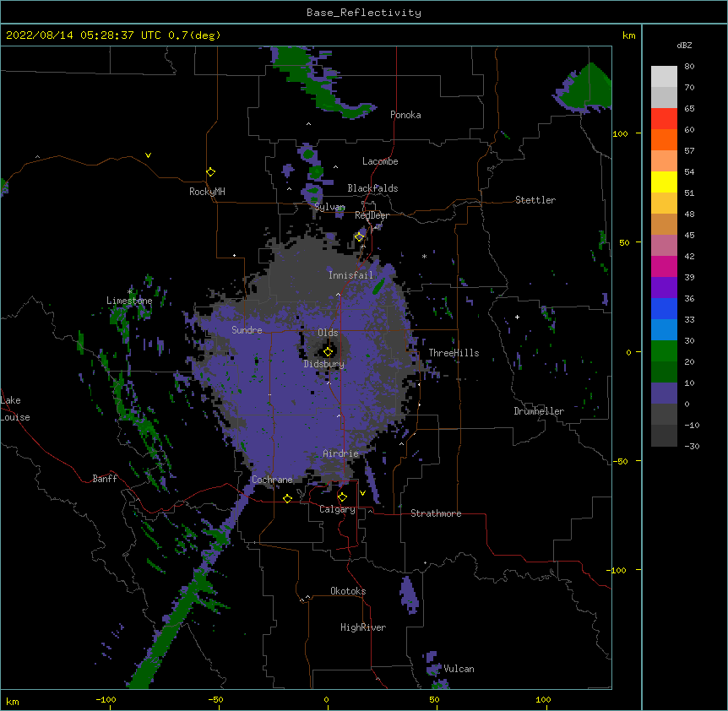Click the white swatch for 70-80 dBZ

tap(664, 77)
